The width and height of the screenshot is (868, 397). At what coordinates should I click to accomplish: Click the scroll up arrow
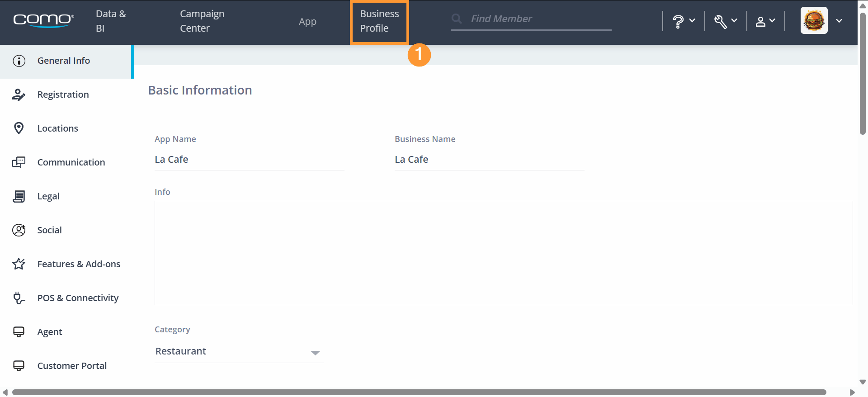863,6
